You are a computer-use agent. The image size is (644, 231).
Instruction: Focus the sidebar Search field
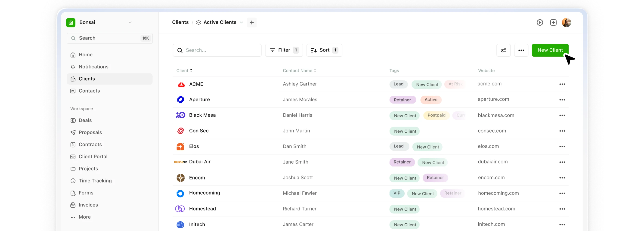[x=109, y=38]
